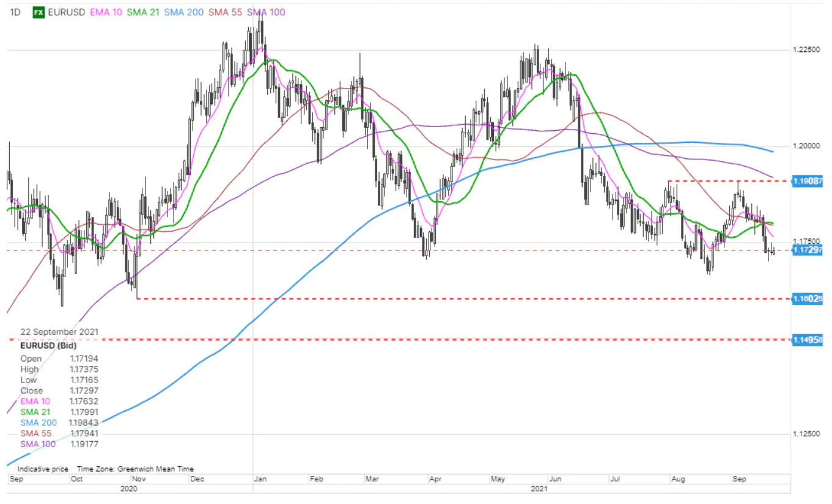
Task: Click the Open value 1.17194
Action: click(x=84, y=359)
